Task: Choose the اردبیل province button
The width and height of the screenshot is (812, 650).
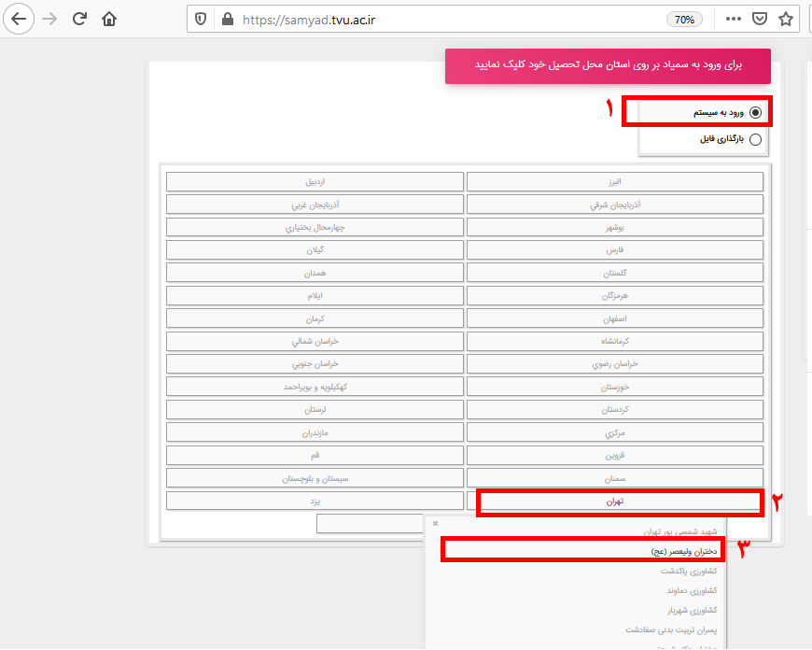Action: coord(315,182)
